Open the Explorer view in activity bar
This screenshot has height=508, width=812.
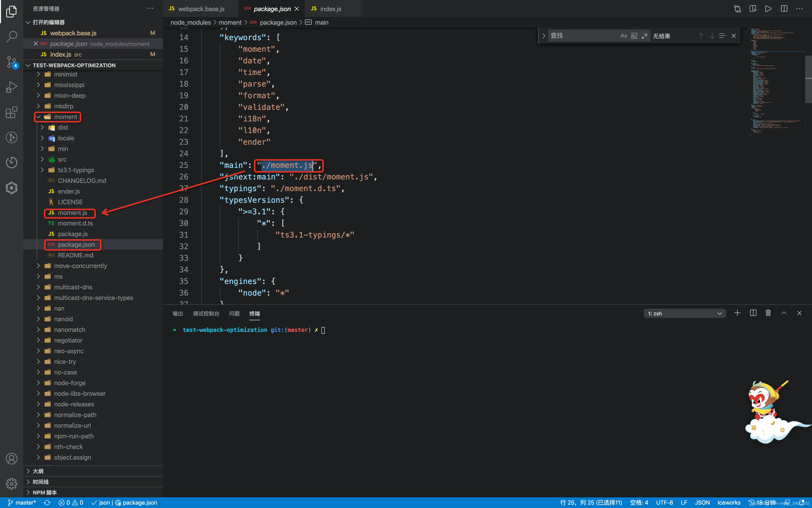[11, 11]
